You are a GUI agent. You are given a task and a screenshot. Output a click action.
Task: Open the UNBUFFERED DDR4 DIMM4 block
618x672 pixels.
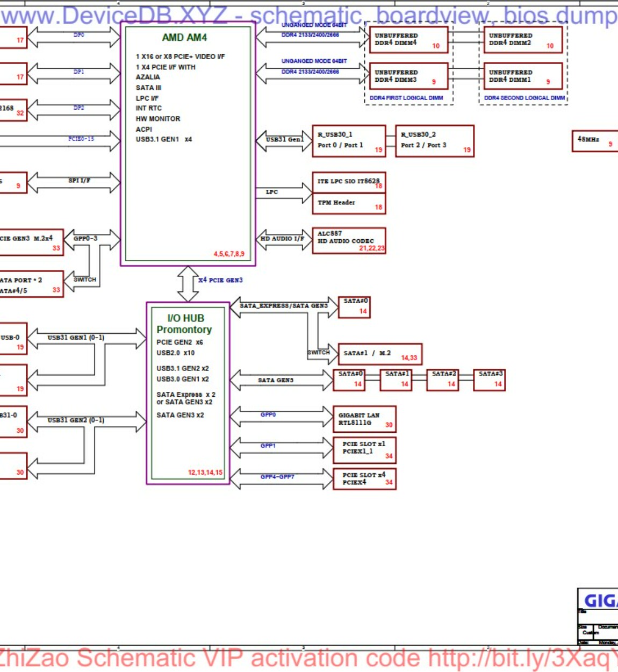coord(408,40)
